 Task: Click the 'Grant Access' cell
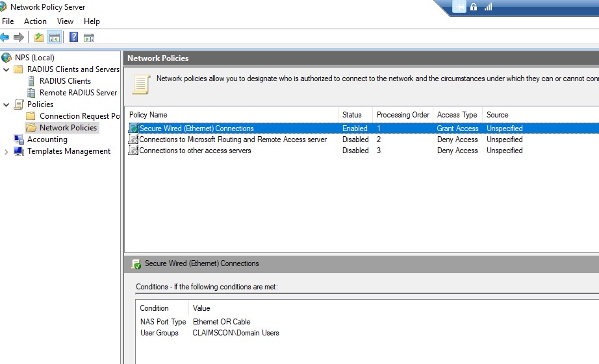click(457, 128)
